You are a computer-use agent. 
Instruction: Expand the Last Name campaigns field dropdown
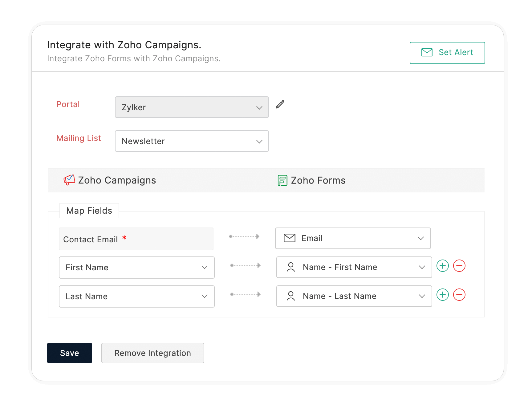click(136, 296)
